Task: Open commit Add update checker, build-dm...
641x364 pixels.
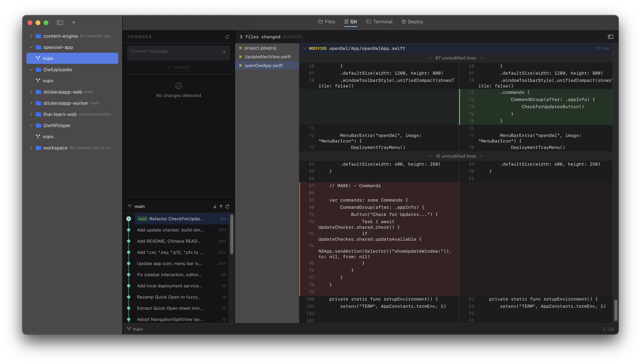Action: (x=181, y=230)
